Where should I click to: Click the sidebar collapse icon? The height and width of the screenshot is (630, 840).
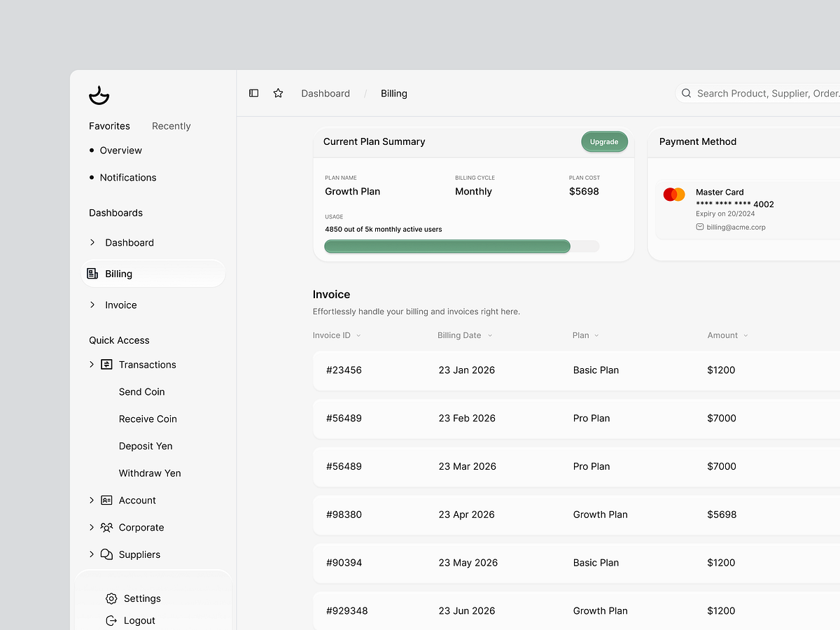tap(253, 92)
